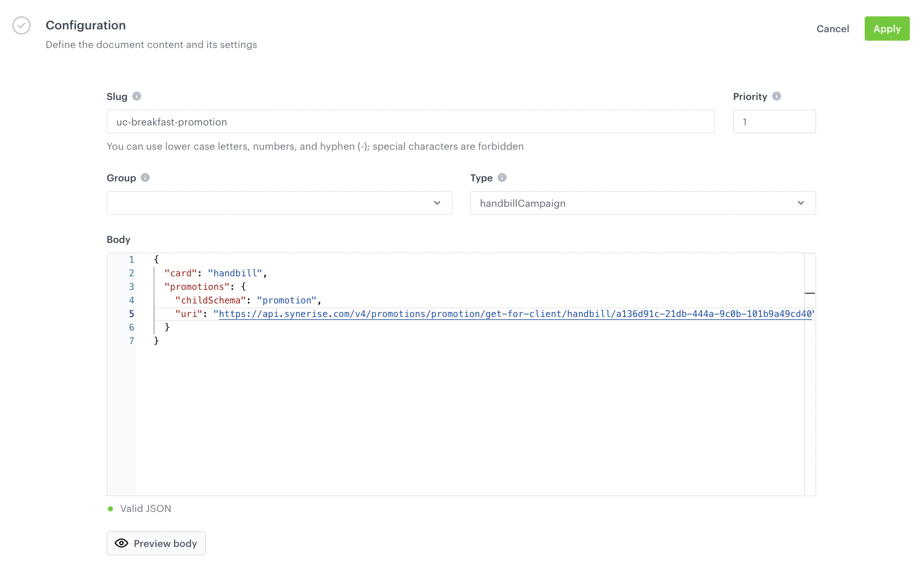Open the synerise API URL in body
Viewport: 924px width, 582px height.
click(x=514, y=314)
